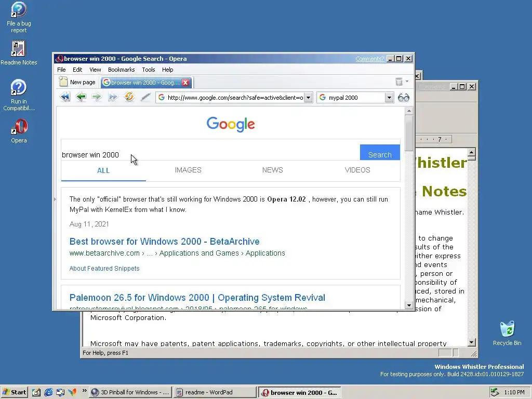Viewport: 532px width, 399px height.
Task: Close the browser win 2000 tab
Action: coord(185,83)
